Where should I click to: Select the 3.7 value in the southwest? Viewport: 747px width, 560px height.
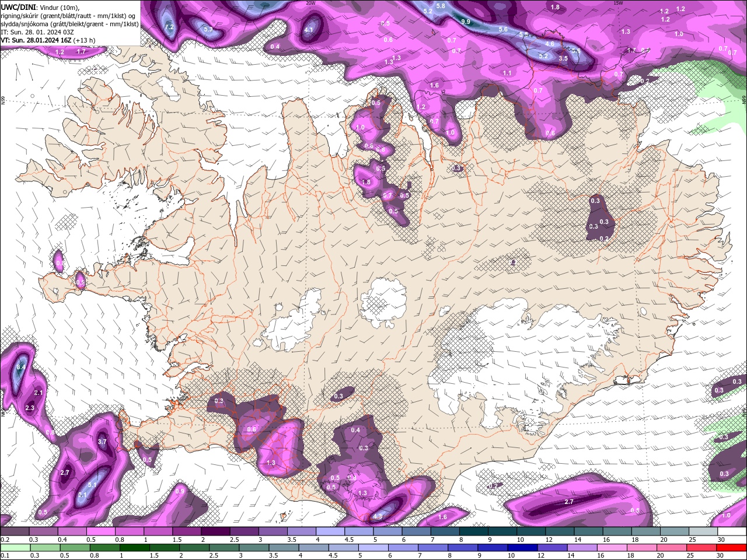click(x=102, y=442)
